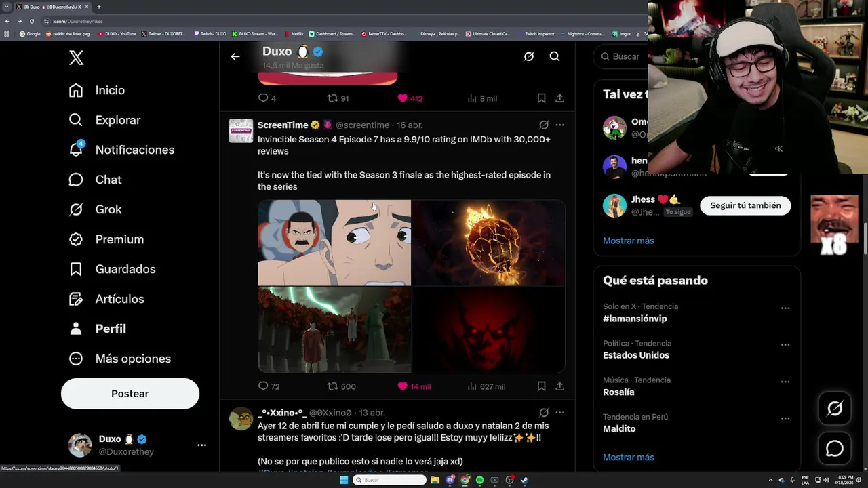Share the tweet with 412 likes
Screen dimensions: 868x488
coord(560,98)
